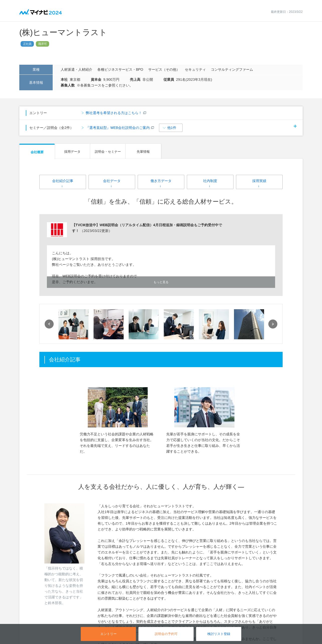Switch to the 先輩情報 tab

point(143,151)
